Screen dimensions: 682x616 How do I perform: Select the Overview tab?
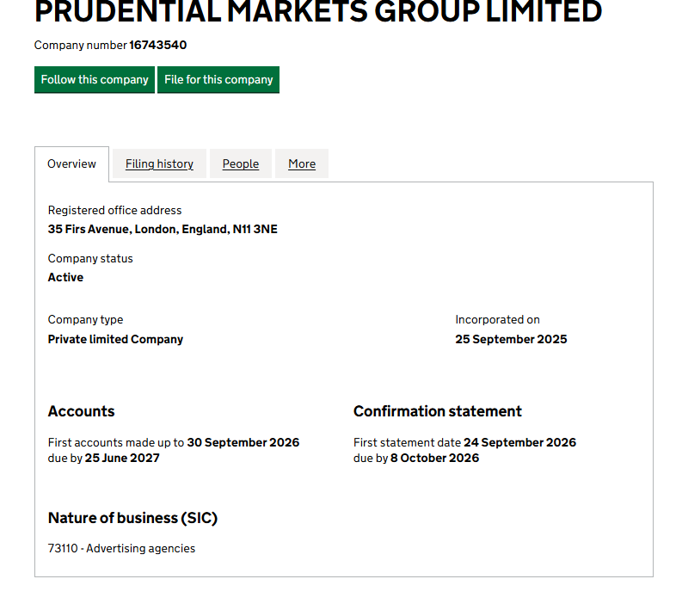click(72, 163)
